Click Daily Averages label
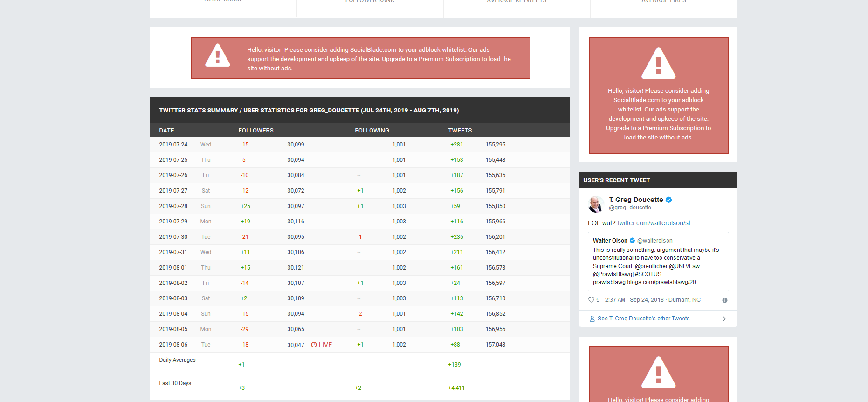This screenshot has width=868, height=402. [x=177, y=360]
